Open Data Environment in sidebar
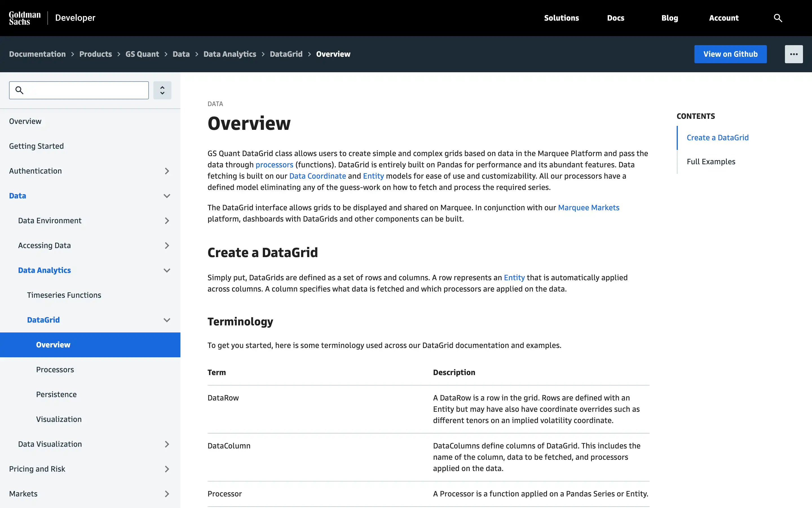The image size is (812, 508). 50,221
